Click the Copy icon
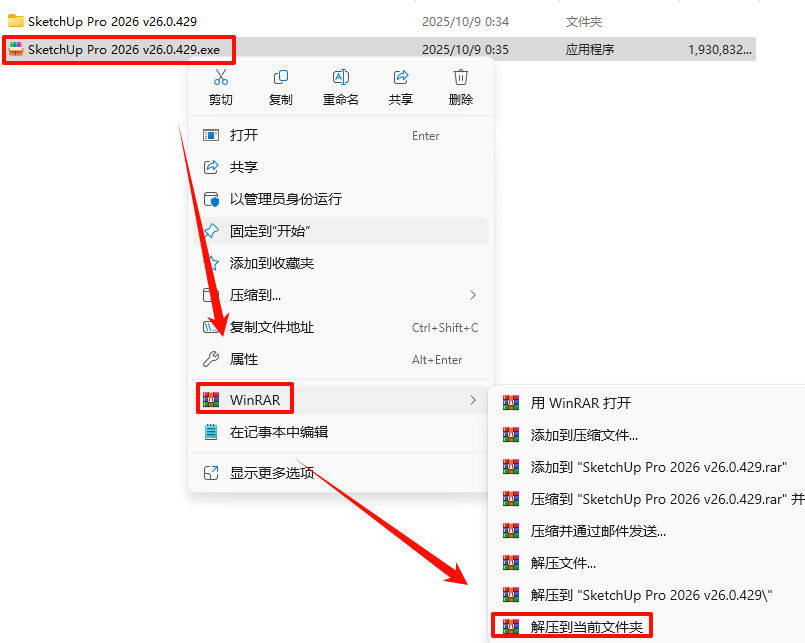Screen dimensions: 805x643 click(x=281, y=78)
